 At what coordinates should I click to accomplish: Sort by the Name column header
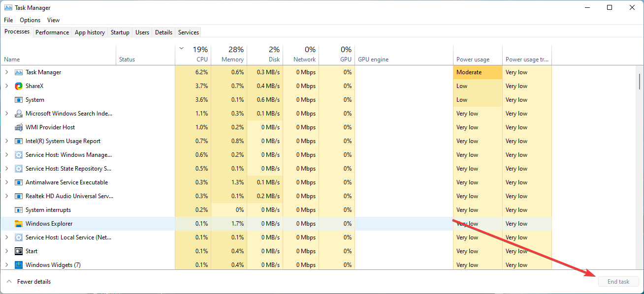(x=58, y=55)
